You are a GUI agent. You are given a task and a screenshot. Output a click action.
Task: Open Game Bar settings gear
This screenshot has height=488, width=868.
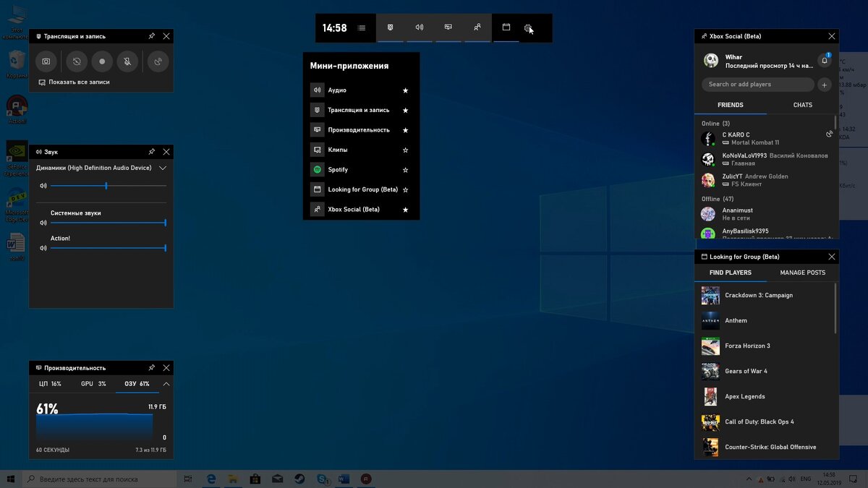[x=529, y=27]
